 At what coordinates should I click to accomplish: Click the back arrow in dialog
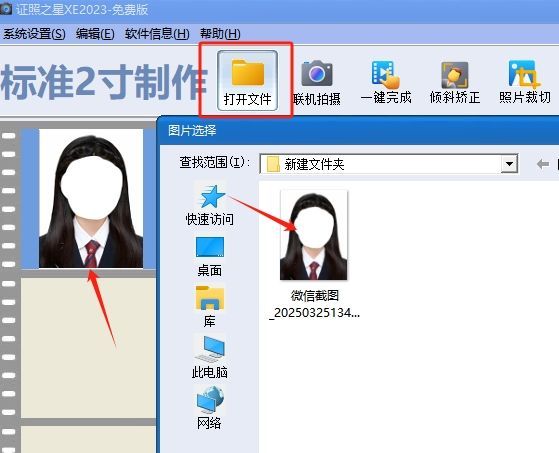pos(543,164)
